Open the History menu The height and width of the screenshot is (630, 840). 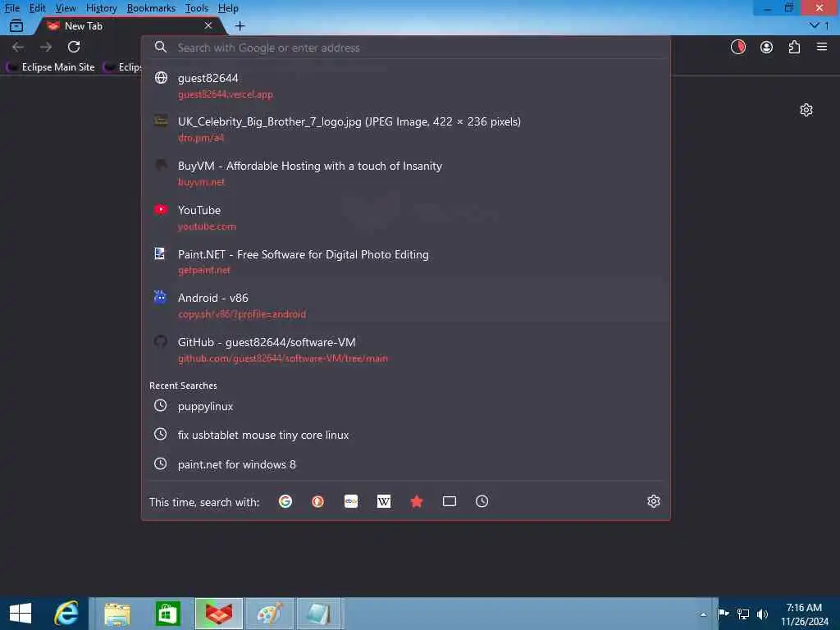tap(101, 8)
